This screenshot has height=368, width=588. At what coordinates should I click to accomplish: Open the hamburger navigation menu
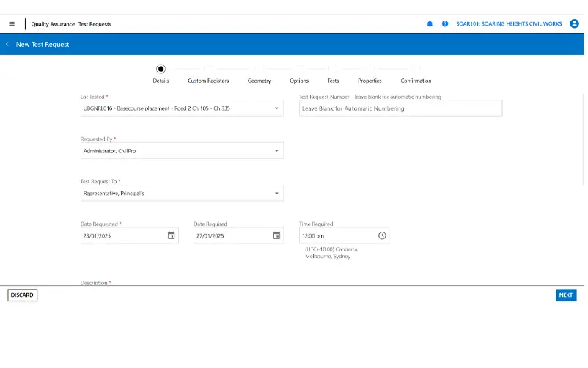coord(12,24)
